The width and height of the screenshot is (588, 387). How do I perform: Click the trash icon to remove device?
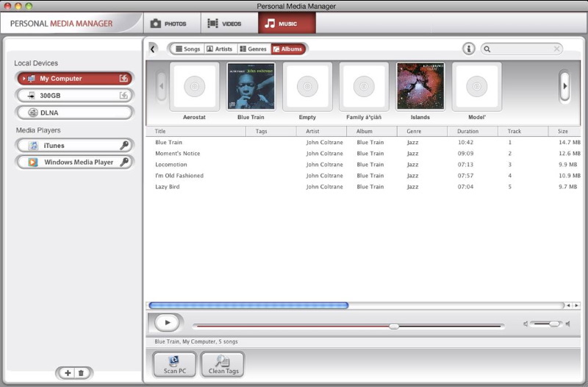[x=81, y=373]
